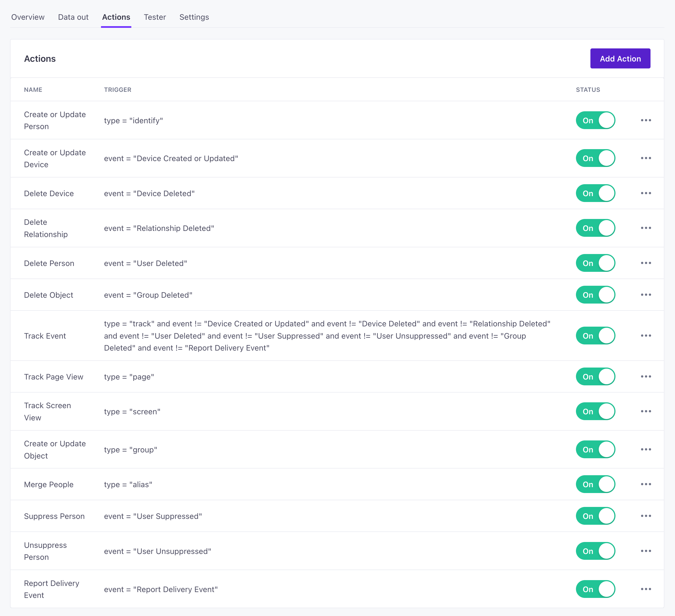This screenshot has width=675, height=616.
Task: Open more options for Track Page View
Action: (x=646, y=377)
